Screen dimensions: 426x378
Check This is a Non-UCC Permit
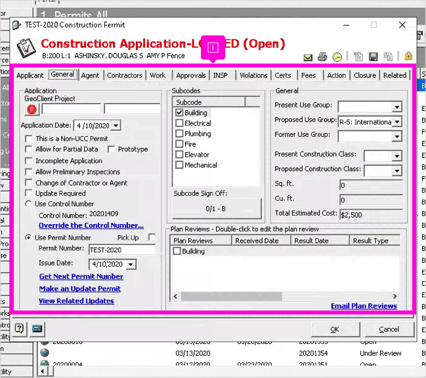29,138
